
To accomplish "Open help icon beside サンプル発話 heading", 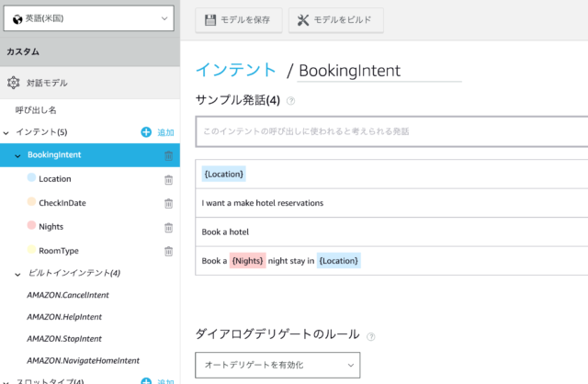I will [x=290, y=101].
